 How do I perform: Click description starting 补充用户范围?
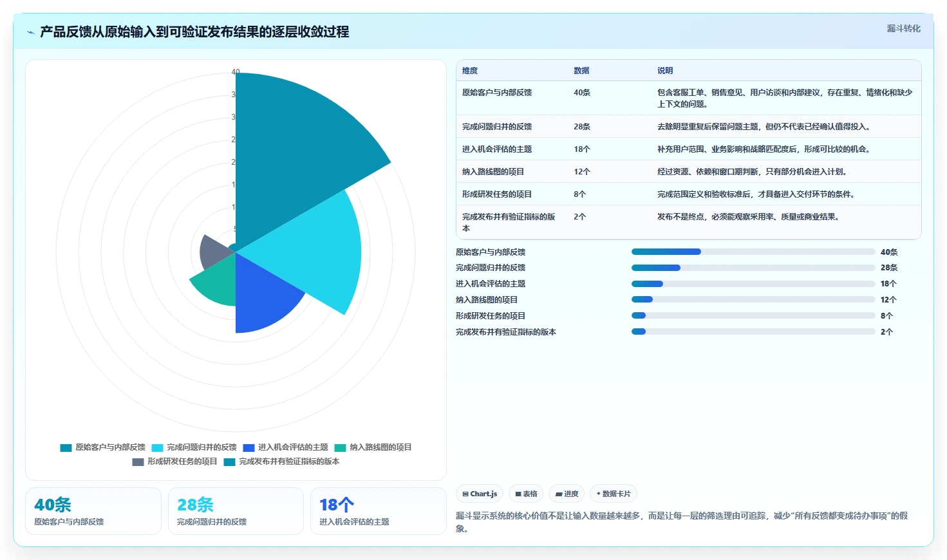tap(765, 149)
